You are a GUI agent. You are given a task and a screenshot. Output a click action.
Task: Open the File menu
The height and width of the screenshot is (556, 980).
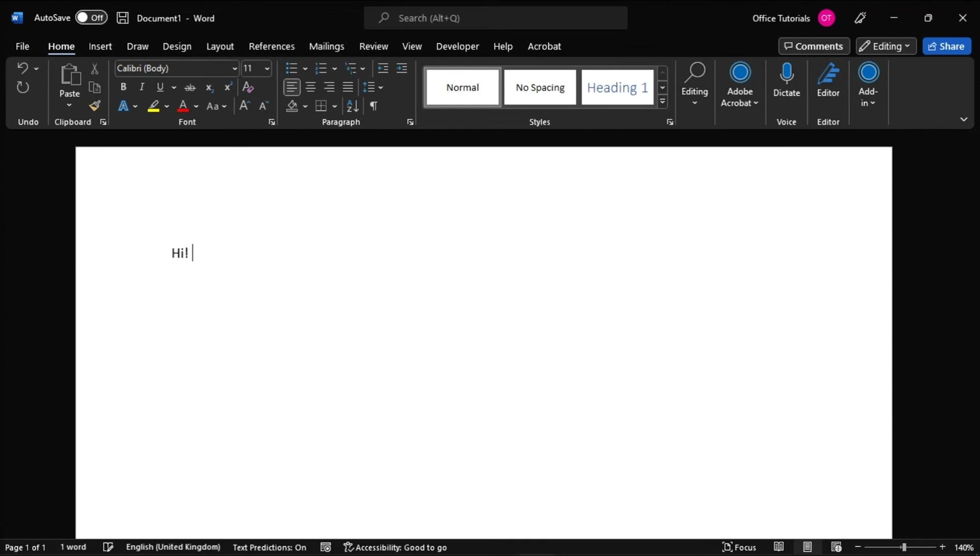tap(22, 46)
